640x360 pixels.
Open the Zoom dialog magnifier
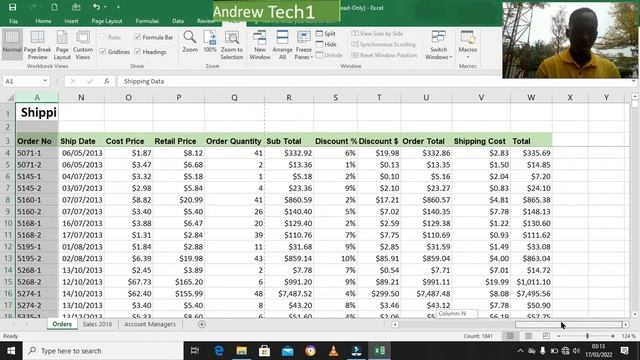click(190, 42)
